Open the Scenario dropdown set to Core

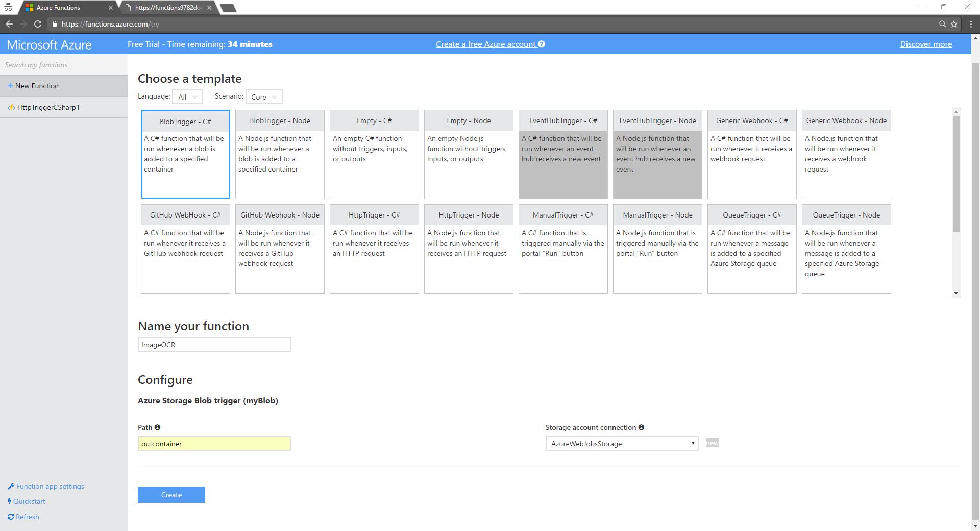click(x=263, y=97)
